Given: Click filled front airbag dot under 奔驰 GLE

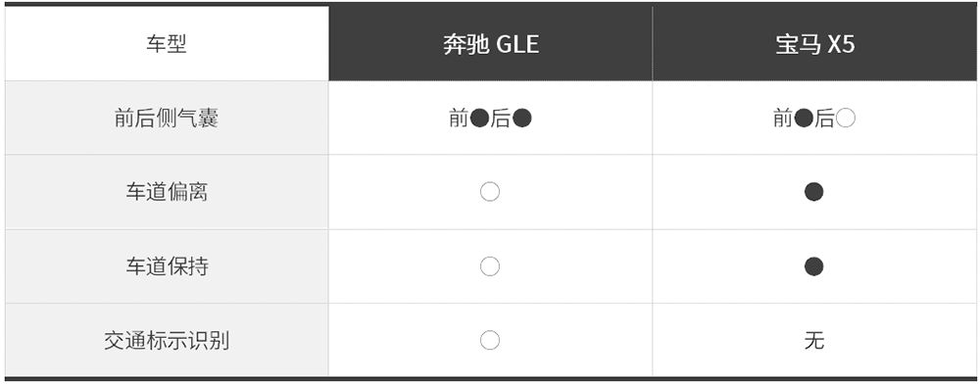Looking at the screenshot, I should [x=479, y=118].
